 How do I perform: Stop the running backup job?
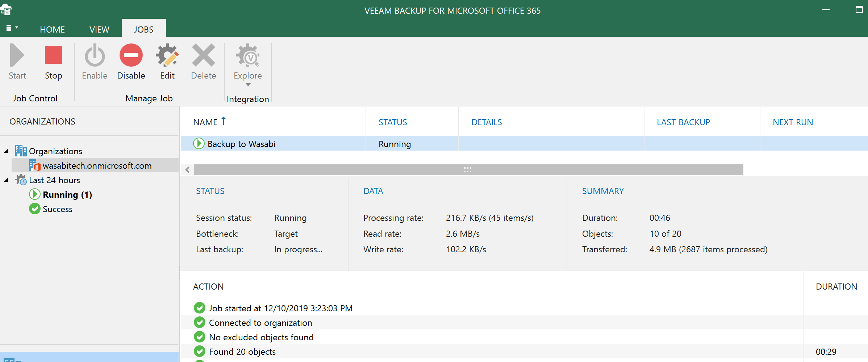(x=54, y=62)
